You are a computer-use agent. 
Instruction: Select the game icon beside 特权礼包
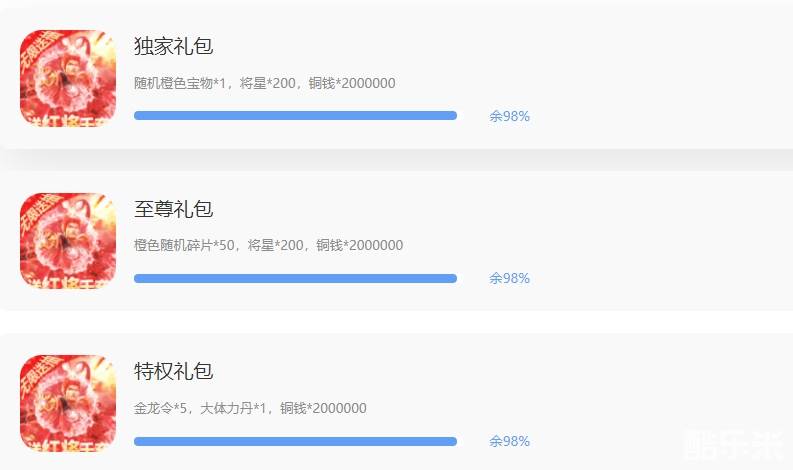[68, 403]
